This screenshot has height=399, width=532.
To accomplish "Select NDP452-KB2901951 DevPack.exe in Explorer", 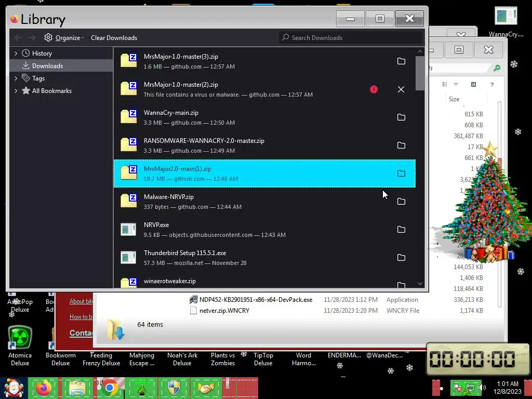I will [x=256, y=300].
